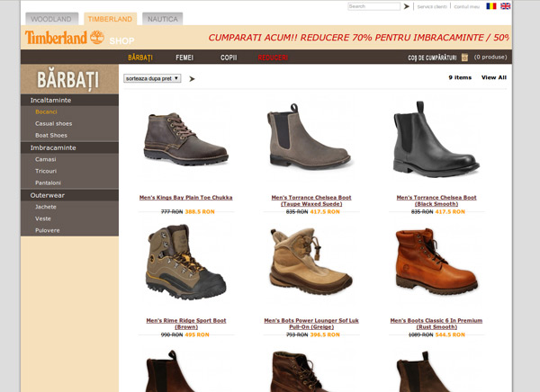Click the 9 items count text
This screenshot has height=392, width=540.
point(460,77)
